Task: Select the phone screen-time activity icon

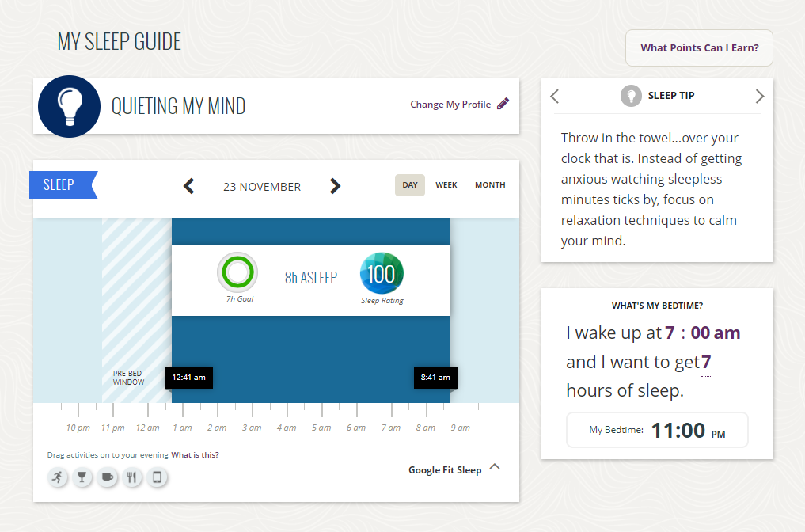Action: [x=158, y=477]
